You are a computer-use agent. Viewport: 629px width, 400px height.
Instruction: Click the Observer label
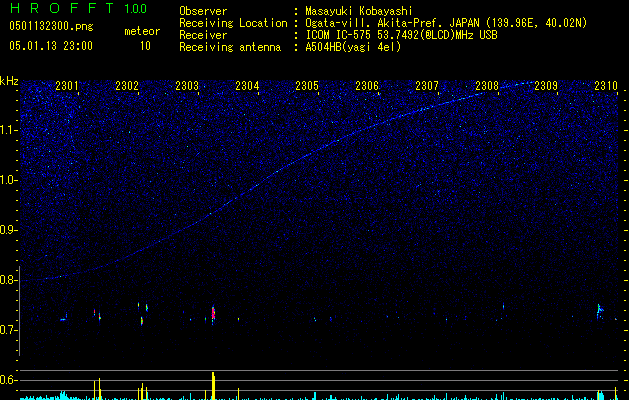pyautogui.click(x=203, y=11)
